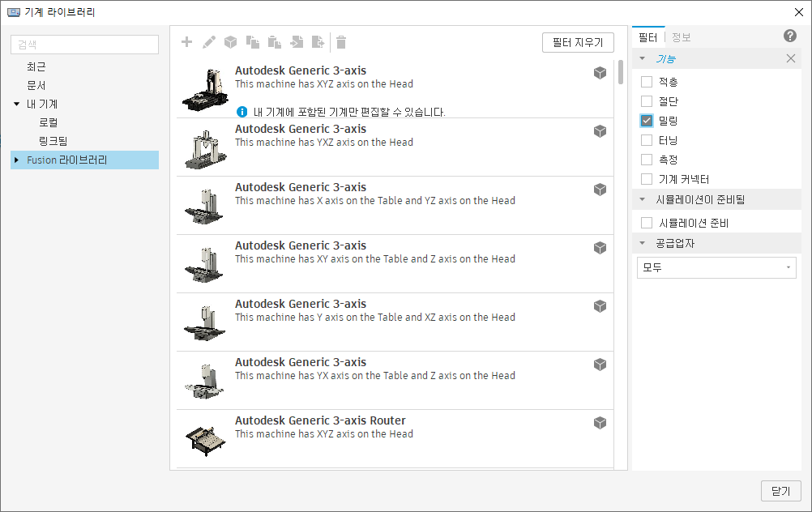Screen dimensions: 812x512
Task: Switch to the 정보 tab
Action: click(x=681, y=37)
